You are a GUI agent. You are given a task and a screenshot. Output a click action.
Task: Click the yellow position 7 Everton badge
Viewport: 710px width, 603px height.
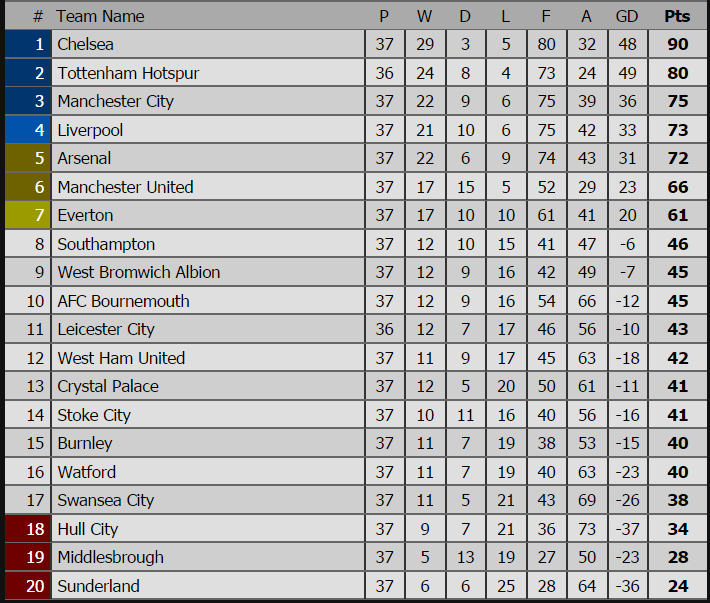(28, 215)
